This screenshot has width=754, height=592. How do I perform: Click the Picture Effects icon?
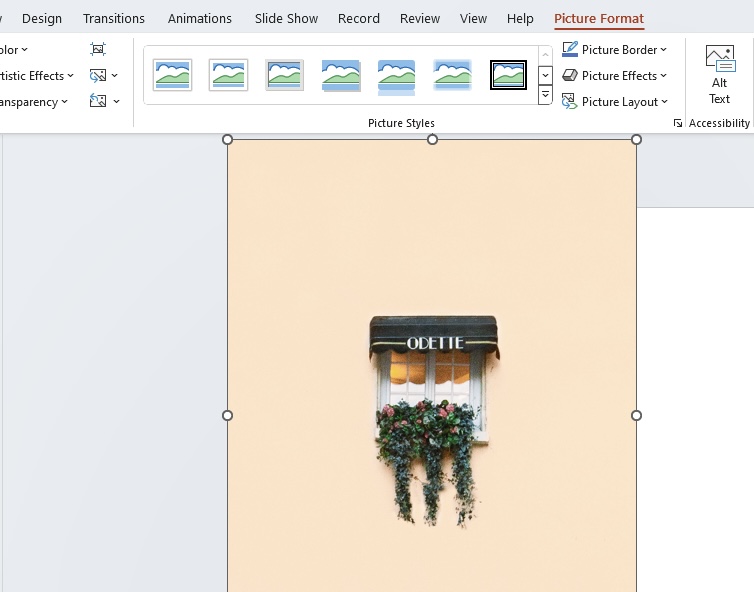coord(570,75)
